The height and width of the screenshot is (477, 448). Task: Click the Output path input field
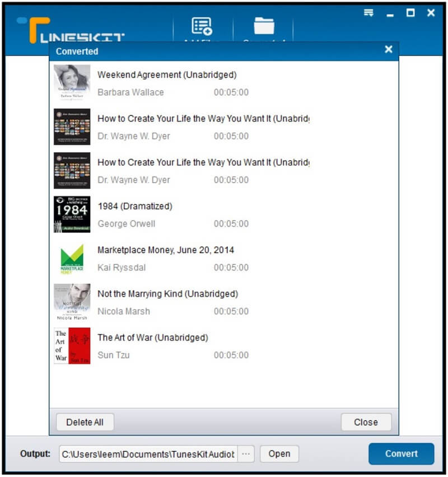(x=148, y=454)
